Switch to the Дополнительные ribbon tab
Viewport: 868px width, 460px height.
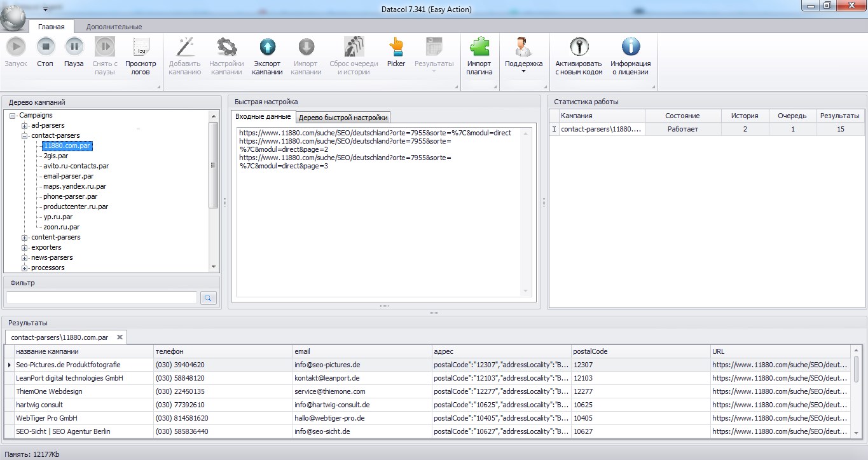pos(114,27)
